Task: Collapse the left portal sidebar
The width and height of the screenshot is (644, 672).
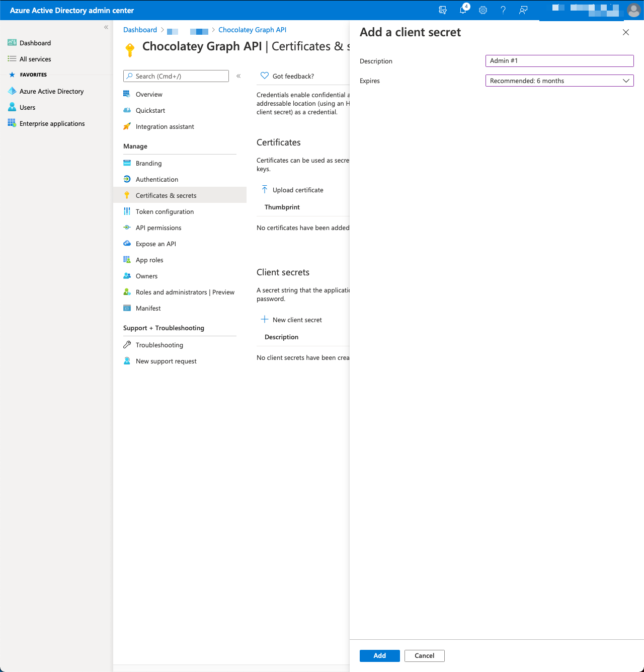Action: tap(106, 27)
